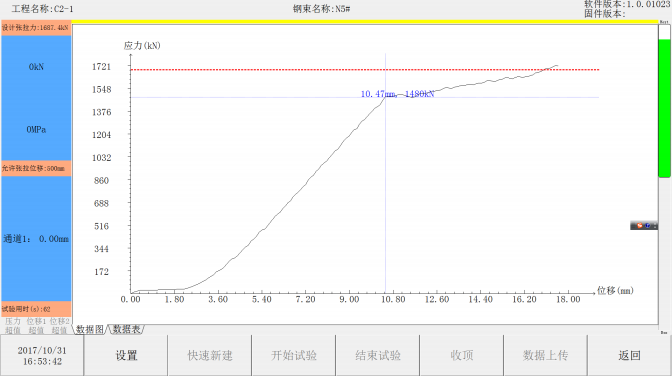The width and height of the screenshot is (672, 376).
Task: Click the 位移1超值 over-limit indicator
Action: (36, 326)
